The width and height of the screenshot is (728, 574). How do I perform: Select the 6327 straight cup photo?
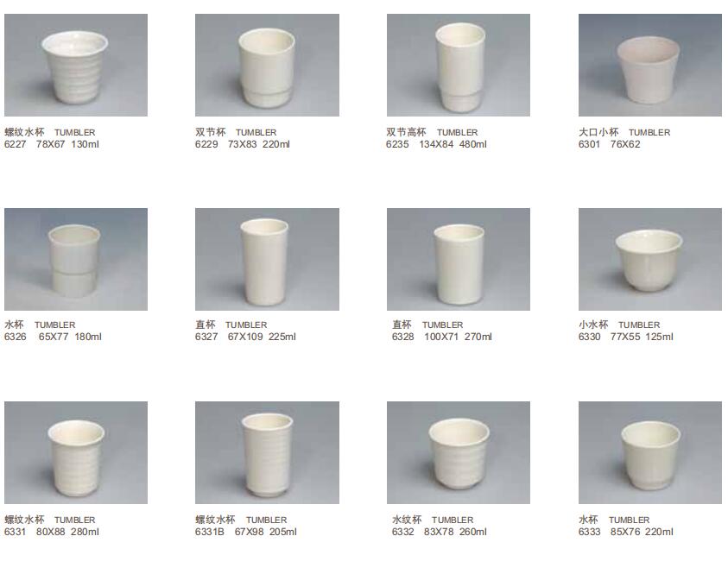[267, 260]
